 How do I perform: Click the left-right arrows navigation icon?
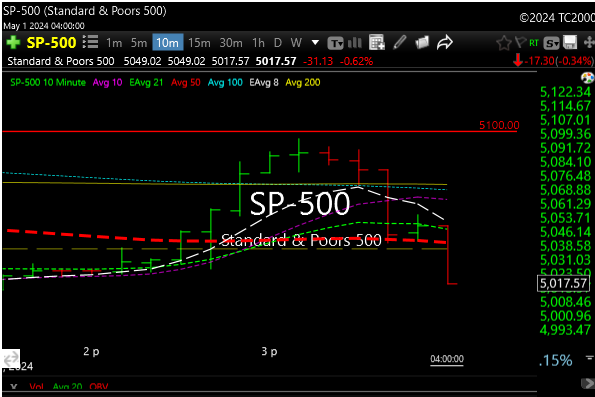(11, 358)
